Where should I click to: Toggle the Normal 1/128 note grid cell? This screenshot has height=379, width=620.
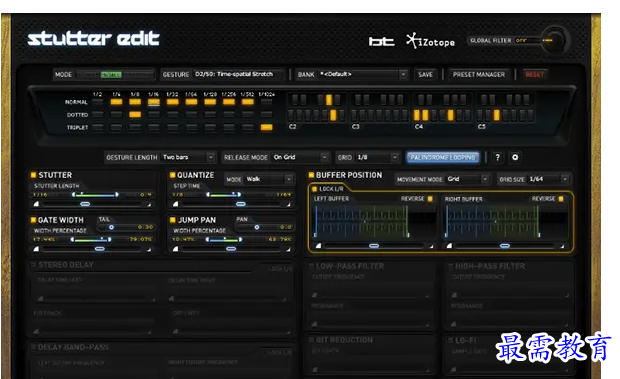pos(210,102)
